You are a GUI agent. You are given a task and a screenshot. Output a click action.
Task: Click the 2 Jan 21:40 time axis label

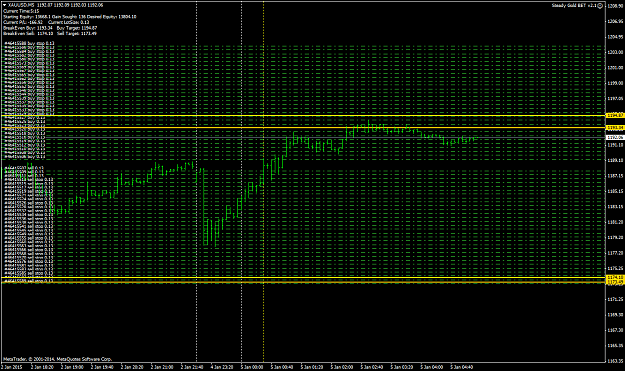[192, 367]
